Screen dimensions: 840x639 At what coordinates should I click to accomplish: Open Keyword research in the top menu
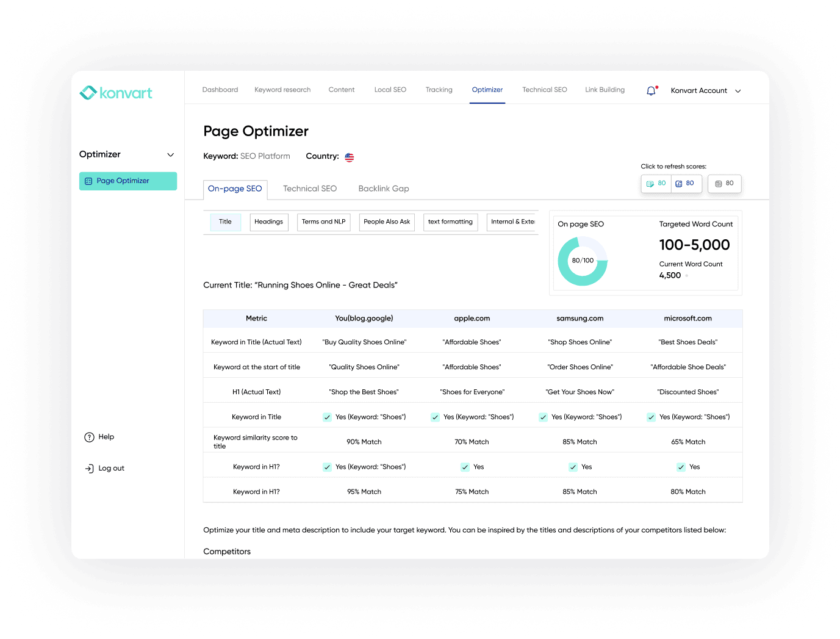(x=282, y=90)
